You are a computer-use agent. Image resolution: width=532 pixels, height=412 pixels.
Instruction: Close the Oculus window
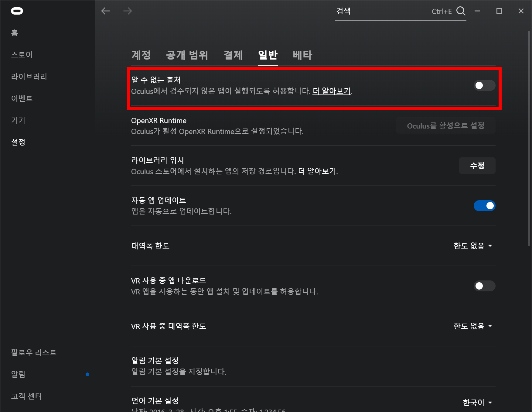pyautogui.click(x=521, y=11)
